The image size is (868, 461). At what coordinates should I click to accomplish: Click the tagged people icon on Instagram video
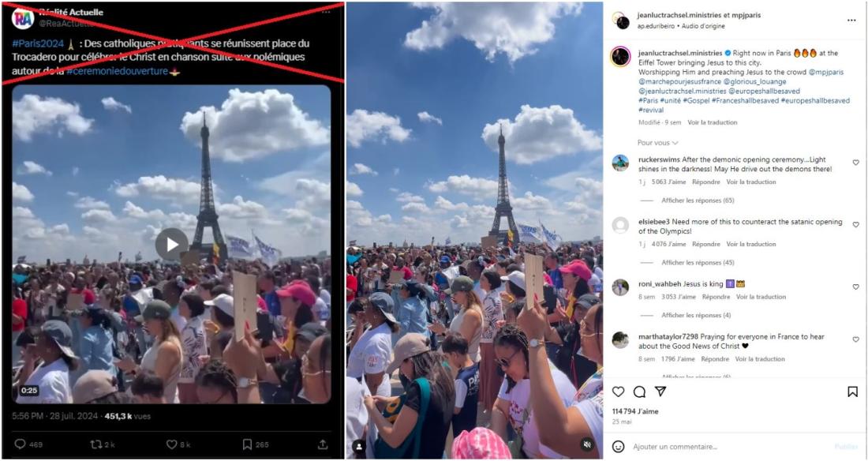[x=359, y=445]
